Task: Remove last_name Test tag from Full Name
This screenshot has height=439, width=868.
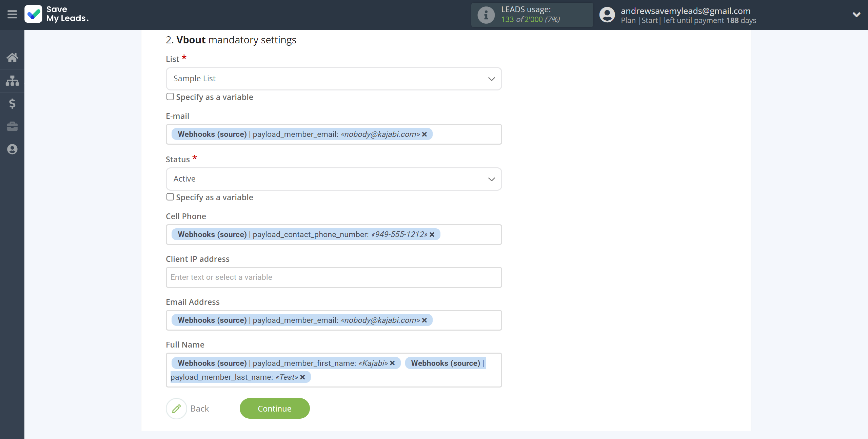Action: pyautogui.click(x=303, y=377)
